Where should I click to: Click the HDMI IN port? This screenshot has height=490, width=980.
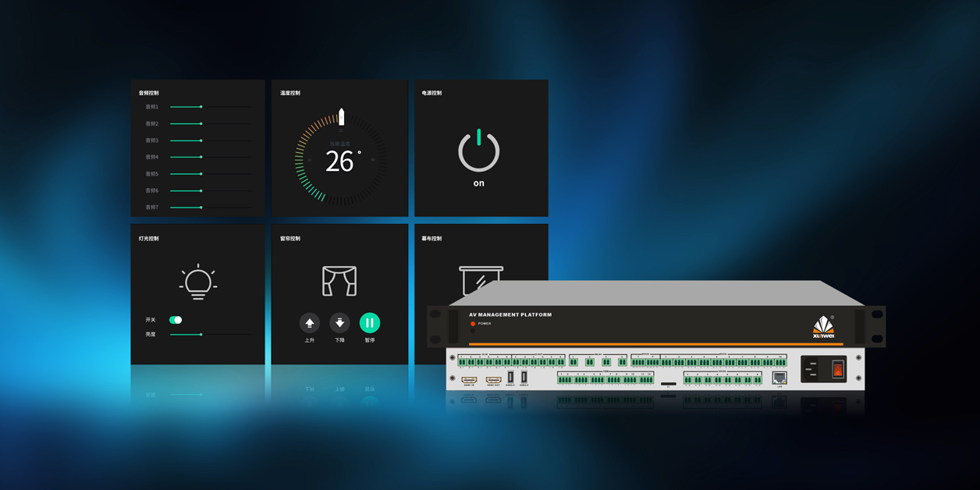(469, 379)
